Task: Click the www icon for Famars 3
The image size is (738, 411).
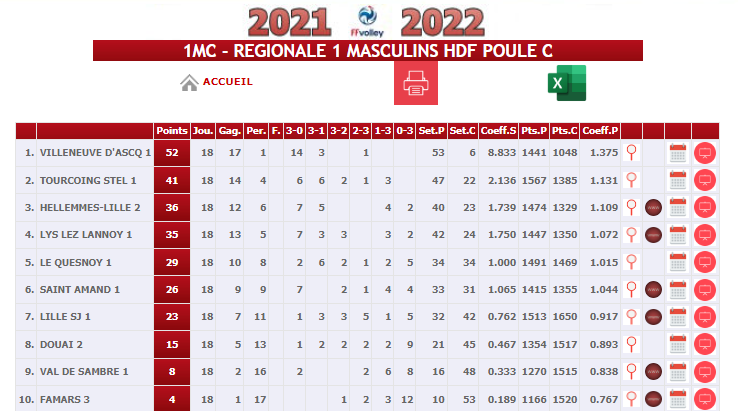Action: tap(653, 399)
